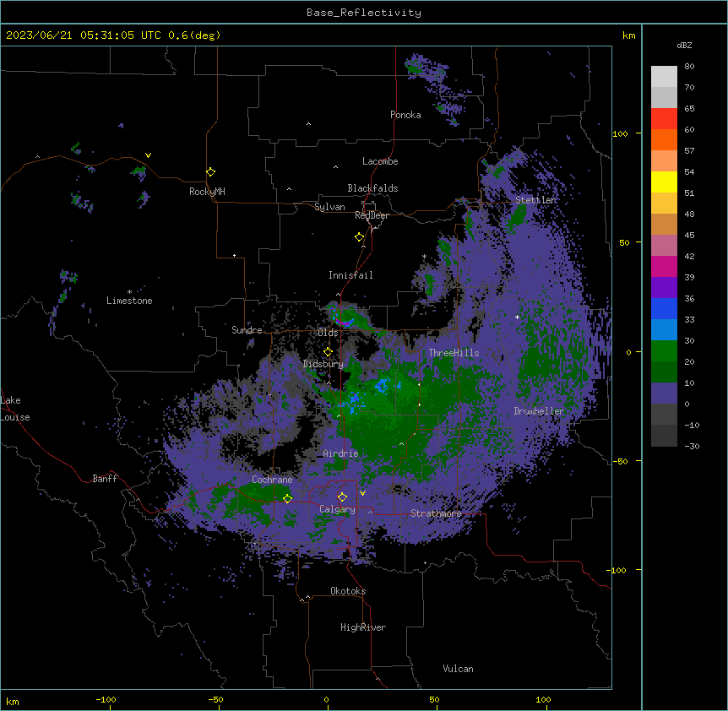Click the blue reflectivity cell southwest of ThreeHills
This screenshot has height=711, width=728.
[x=383, y=385]
